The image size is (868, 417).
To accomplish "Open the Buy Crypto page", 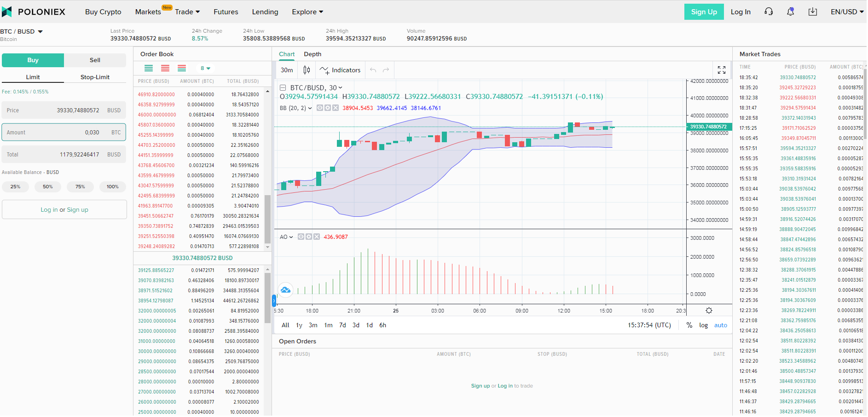I will coord(103,12).
